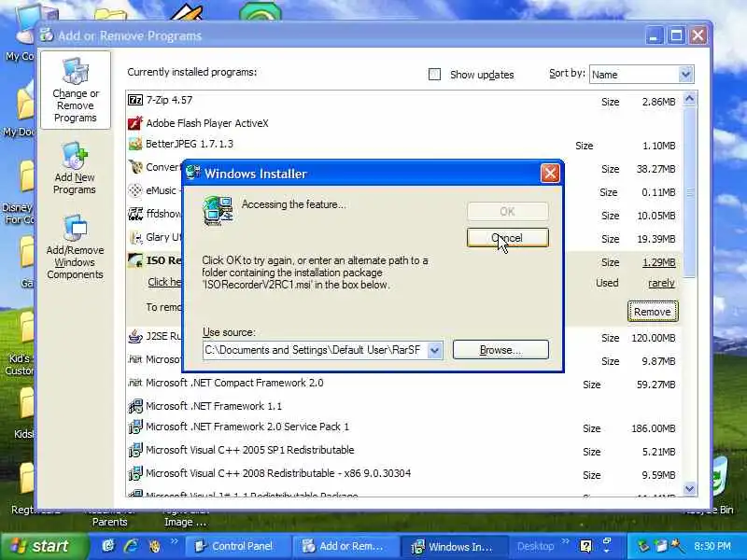Switch to Control Panel taskbar button
The height and width of the screenshot is (560, 747).
pyautogui.click(x=237, y=546)
